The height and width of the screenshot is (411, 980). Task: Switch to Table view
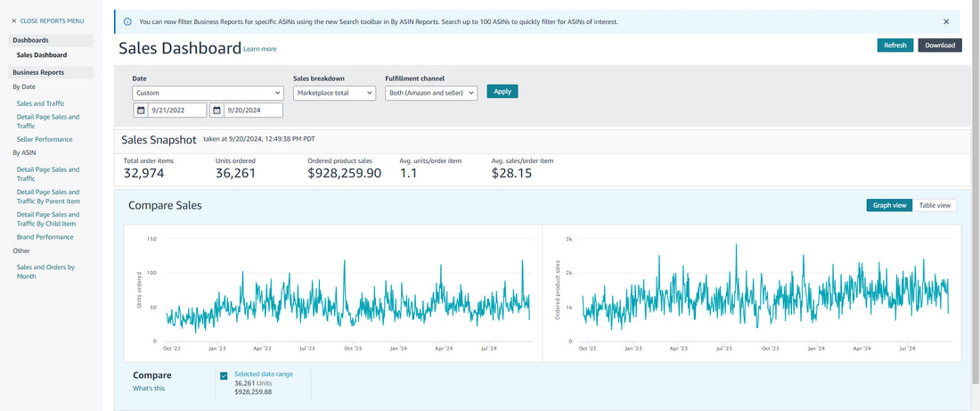(935, 205)
